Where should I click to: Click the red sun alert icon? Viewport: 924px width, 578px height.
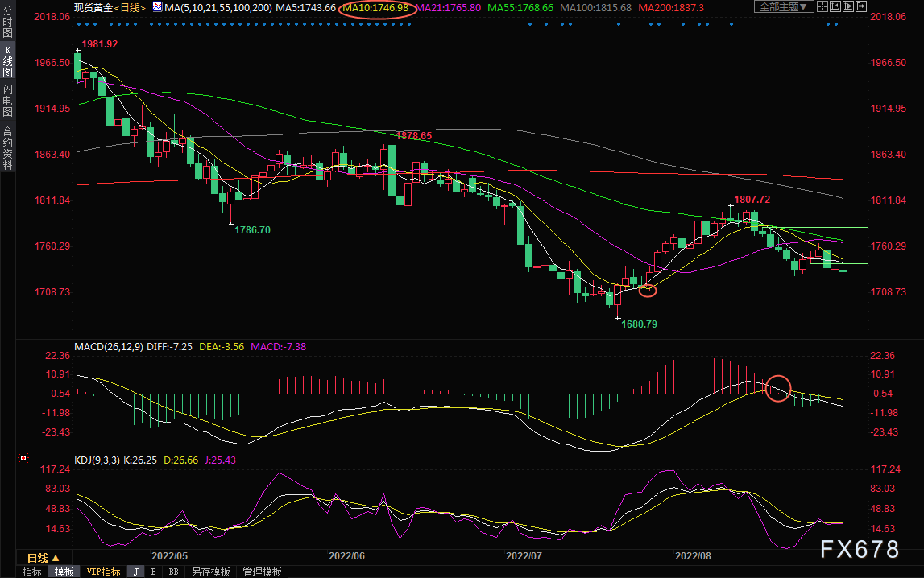[23, 460]
